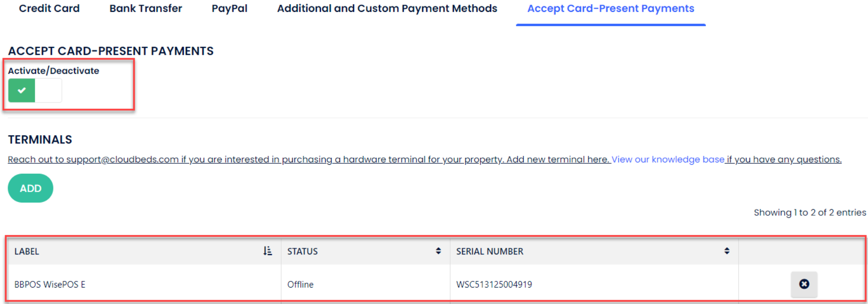Image resolution: width=868 pixels, height=304 pixels.
Task: Click the ACCEPT CARD-PRESENT PAYMENTS heading
Action: (111, 51)
